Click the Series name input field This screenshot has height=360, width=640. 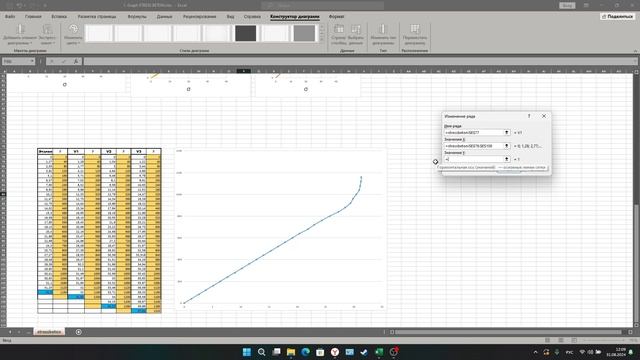click(474, 133)
